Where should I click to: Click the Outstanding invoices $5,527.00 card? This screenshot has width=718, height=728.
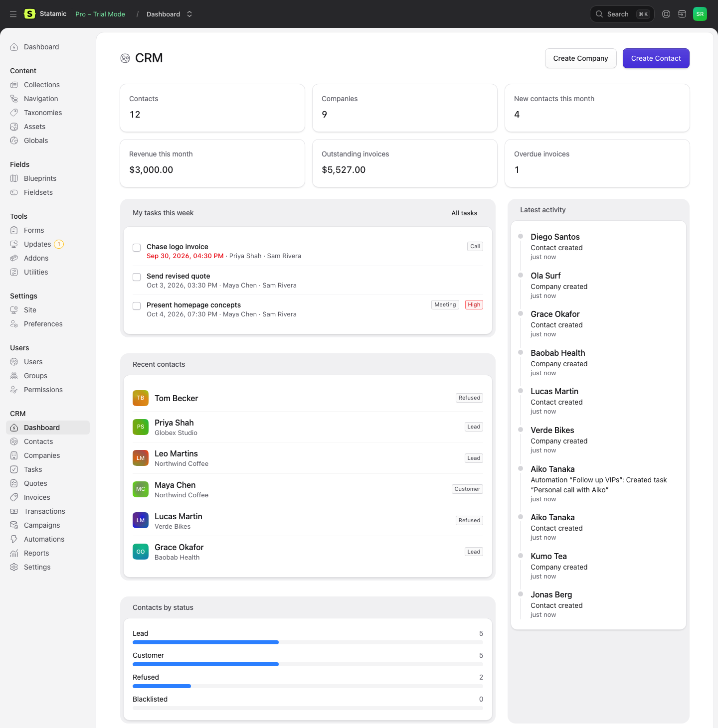[x=405, y=163]
